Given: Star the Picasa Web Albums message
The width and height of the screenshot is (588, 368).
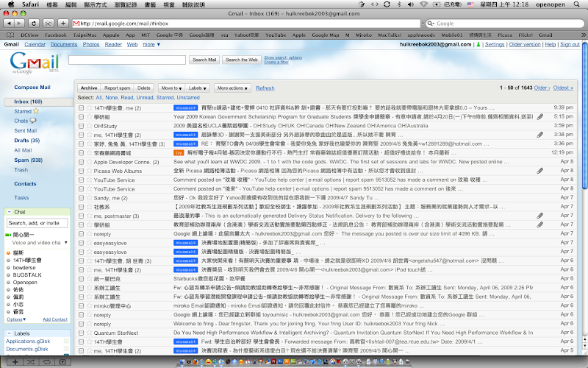Looking at the screenshot, I should (89, 171).
